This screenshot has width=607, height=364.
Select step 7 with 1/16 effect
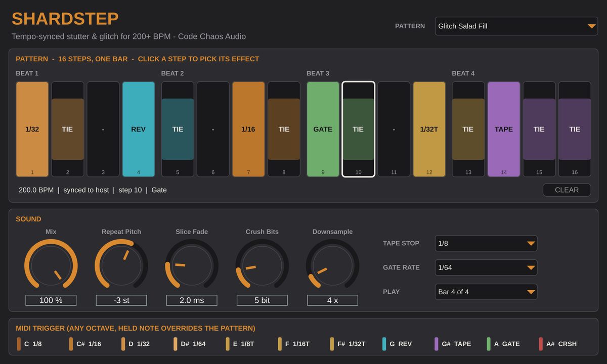248,129
